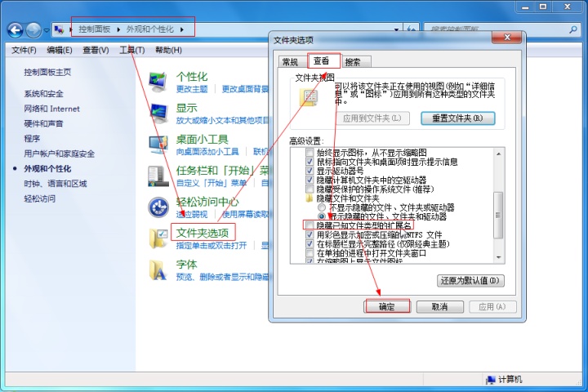Toggle 在单独的进程中打开文件夹窗口 checkbox
This screenshot has width=588, height=392.
pyautogui.click(x=310, y=253)
